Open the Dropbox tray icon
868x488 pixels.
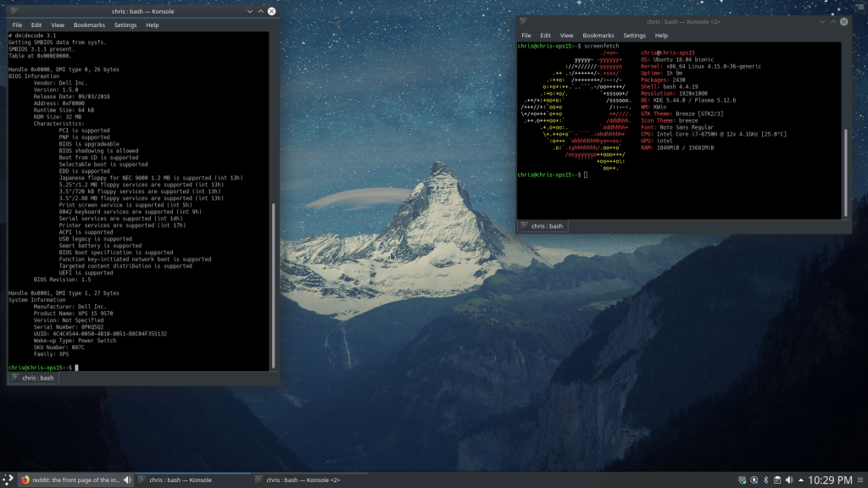(x=743, y=480)
